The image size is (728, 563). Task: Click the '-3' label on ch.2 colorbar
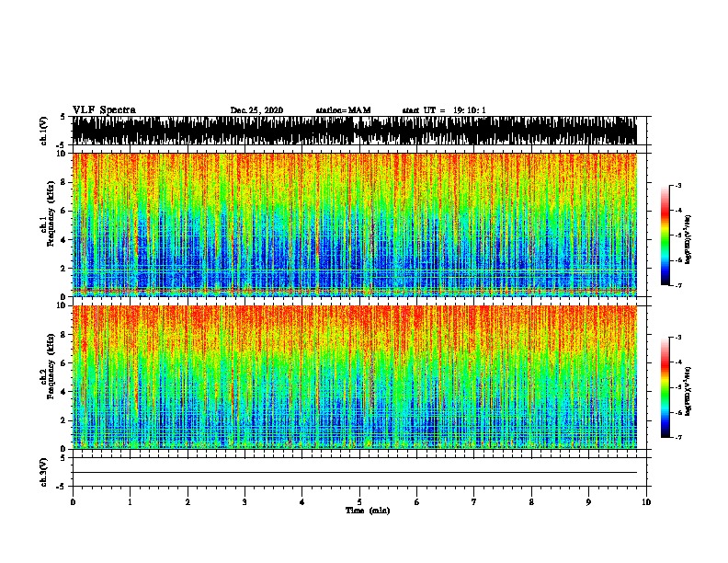(x=677, y=338)
